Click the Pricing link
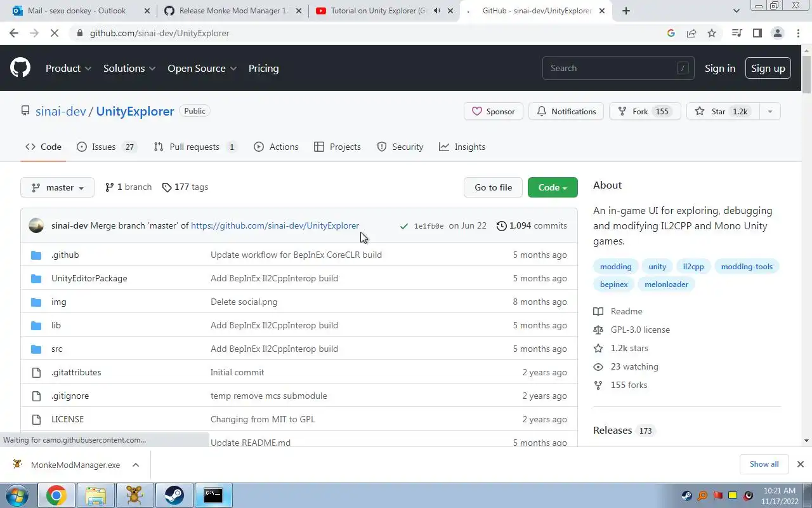812x508 pixels. point(263,68)
